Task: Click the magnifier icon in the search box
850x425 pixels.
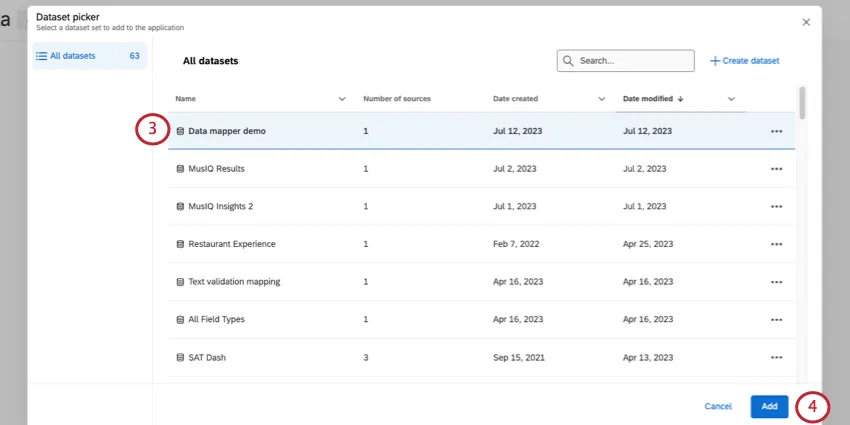Action: point(569,61)
